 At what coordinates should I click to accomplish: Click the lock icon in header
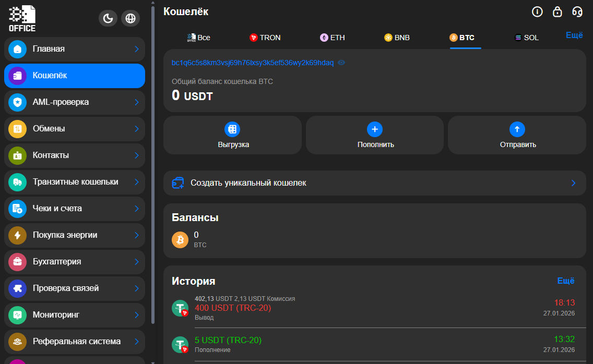pyautogui.click(x=557, y=11)
